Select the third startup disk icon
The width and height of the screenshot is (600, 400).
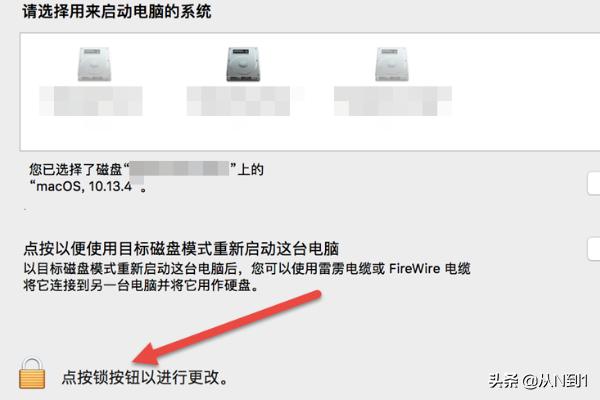pos(392,64)
